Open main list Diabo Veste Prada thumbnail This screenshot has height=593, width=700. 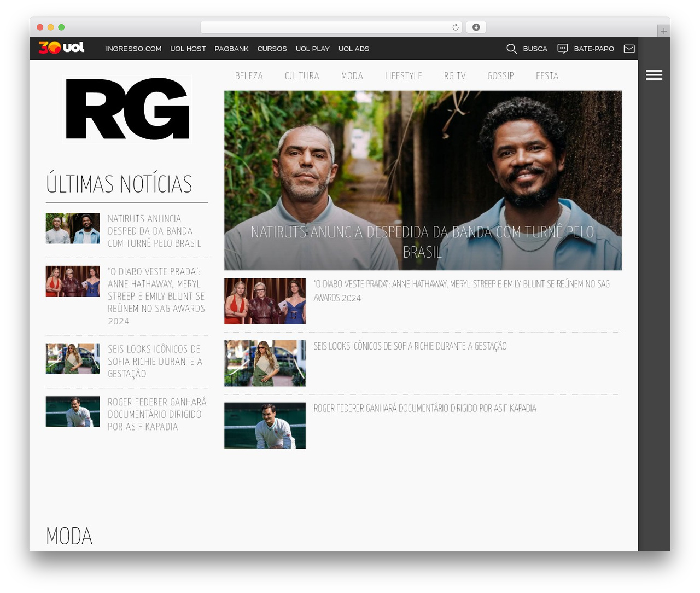click(x=265, y=301)
